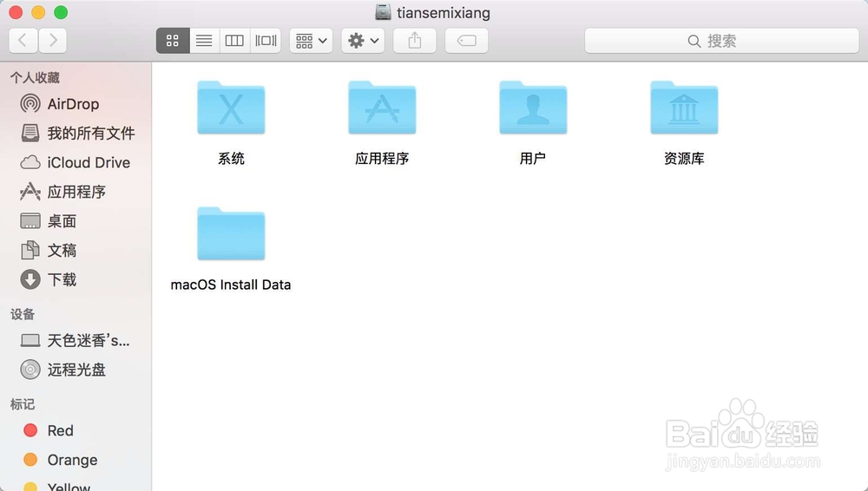The height and width of the screenshot is (491, 868).
Task: Select the 资源库 folder icon
Action: 684,108
